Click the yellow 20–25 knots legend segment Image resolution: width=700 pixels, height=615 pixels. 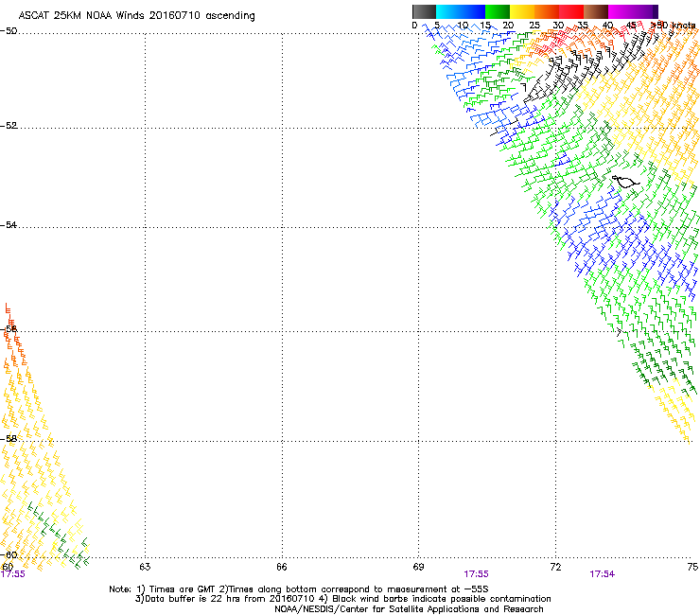pos(522,11)
